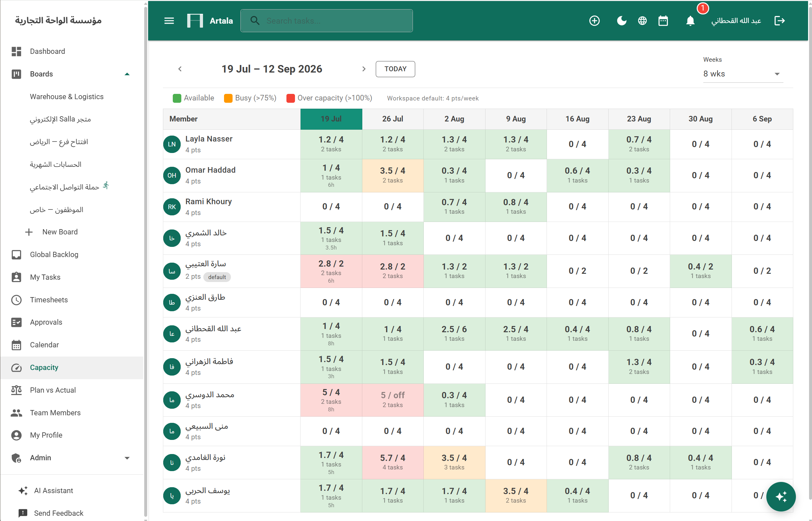
Task: Click the logout icon
Action: [779, 21]
